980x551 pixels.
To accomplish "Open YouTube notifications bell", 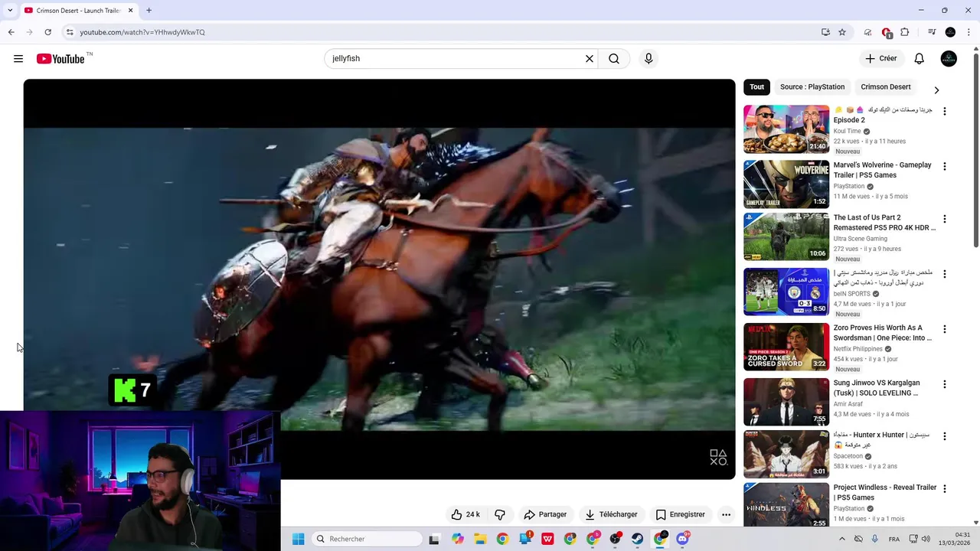I will (920, 59).
